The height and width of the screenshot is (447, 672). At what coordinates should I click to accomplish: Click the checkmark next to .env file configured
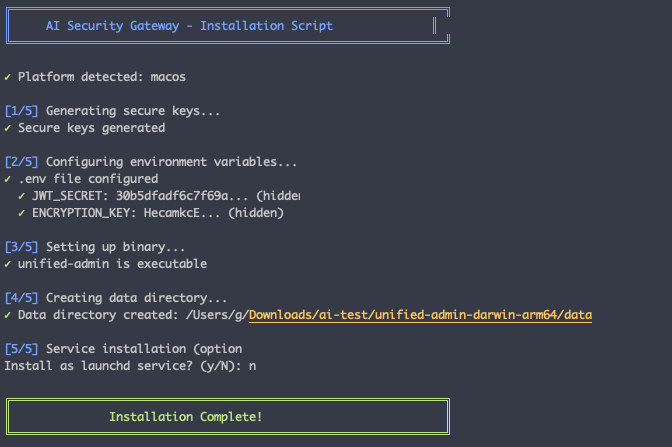(8, 179)
